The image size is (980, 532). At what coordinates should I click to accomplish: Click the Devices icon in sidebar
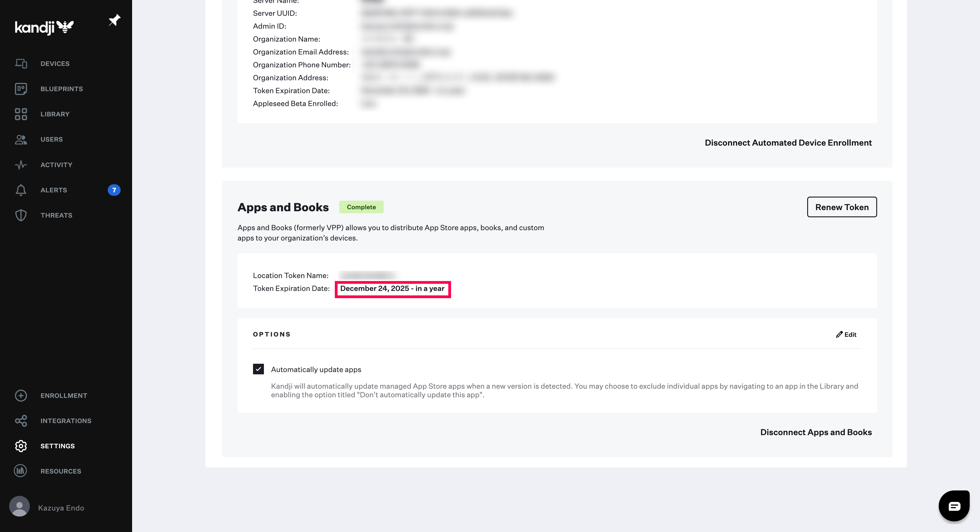pos(21,64)
